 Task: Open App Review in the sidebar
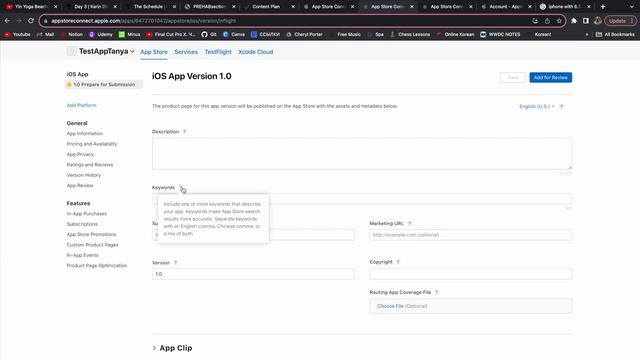tap(80, 185)
